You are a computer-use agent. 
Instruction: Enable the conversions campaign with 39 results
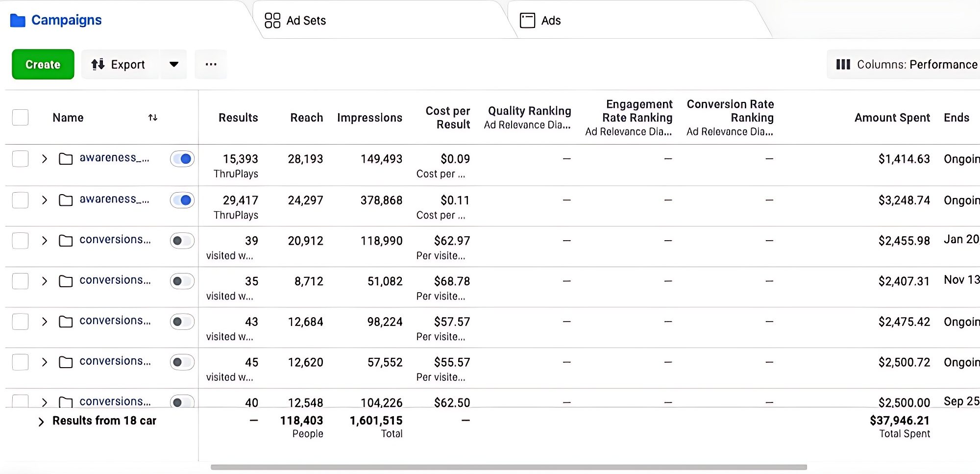(x=182, y=241)
